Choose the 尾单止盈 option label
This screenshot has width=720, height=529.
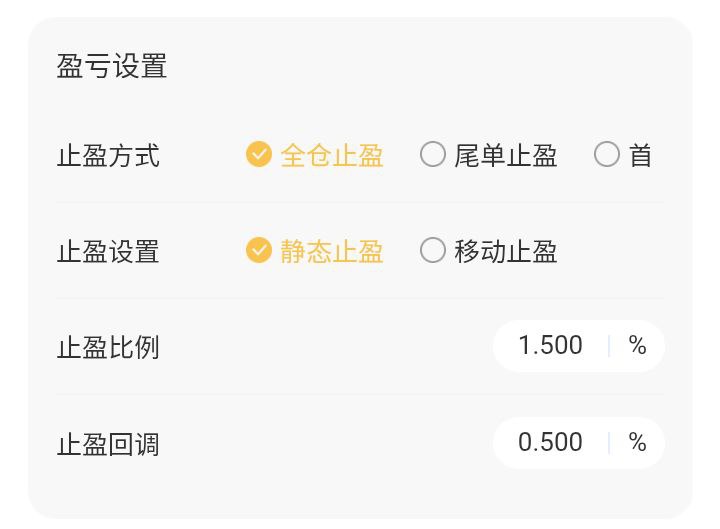coord(506,156)
